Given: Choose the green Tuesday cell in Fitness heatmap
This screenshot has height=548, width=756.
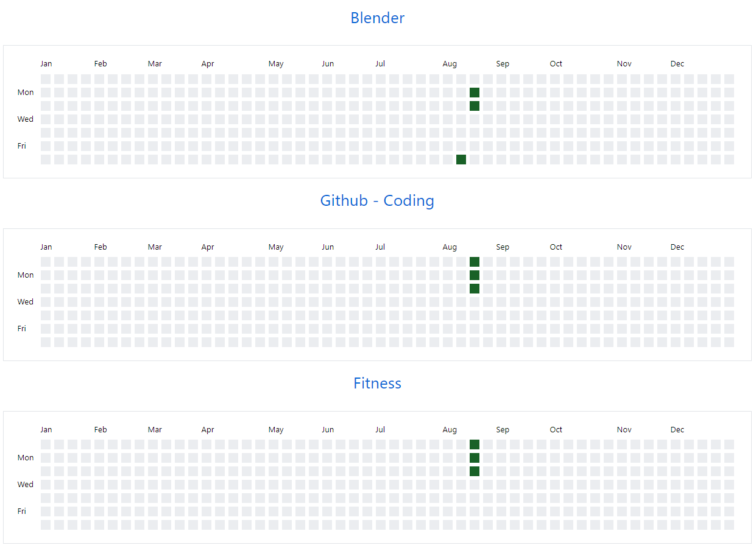Looking at the screenshot, I should pyautogui.click(x=475, y=471).
